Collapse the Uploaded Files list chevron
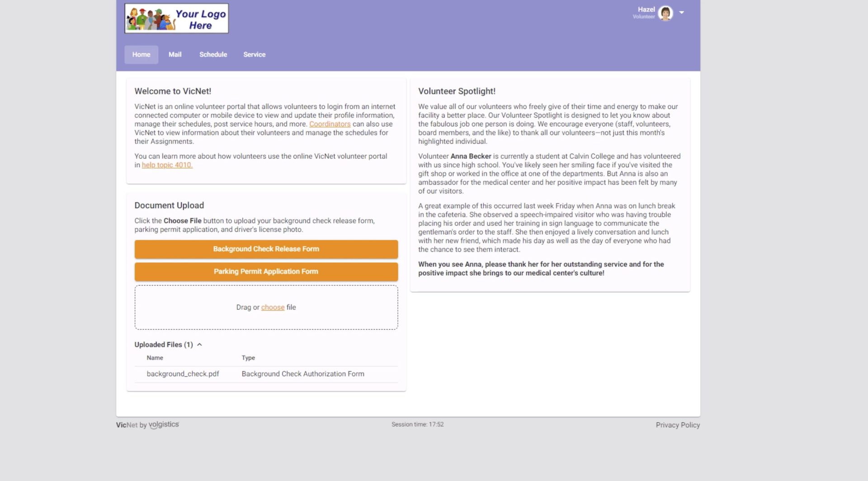Image resolution: width=868 pixels, height=481 pixels. [x=199, y=345]
